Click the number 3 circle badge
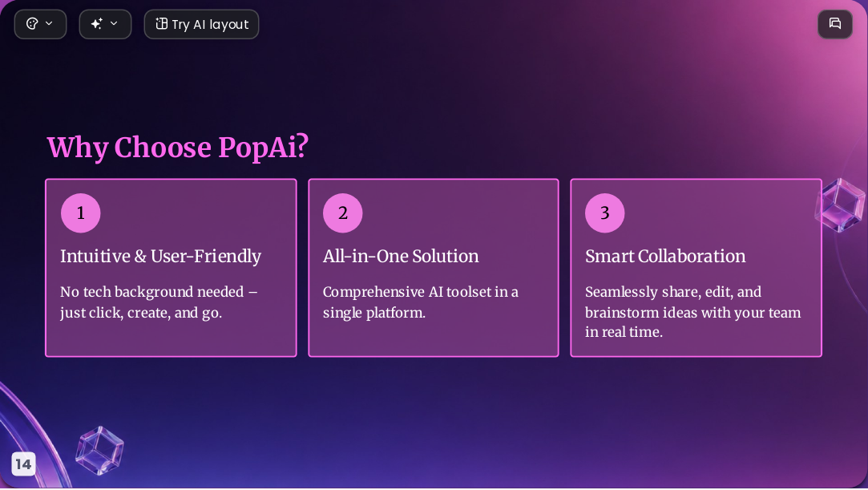The image size is (868, 490). (x=605, y=213)
